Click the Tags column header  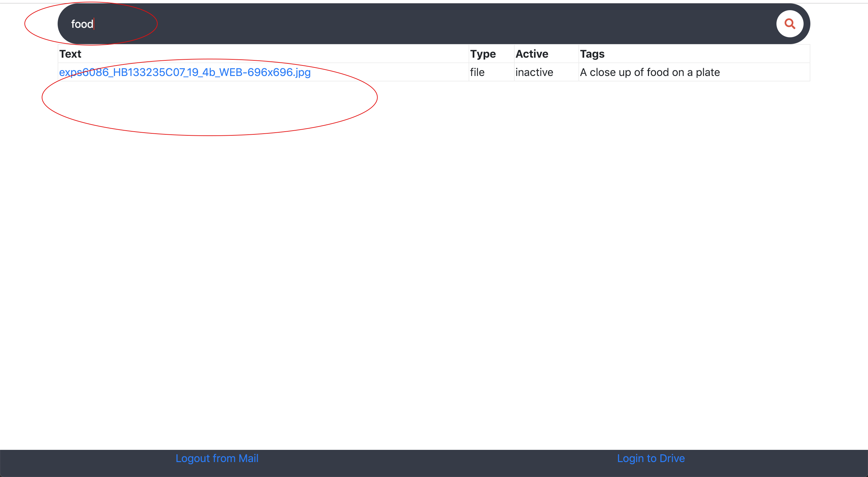coord(592,54)
